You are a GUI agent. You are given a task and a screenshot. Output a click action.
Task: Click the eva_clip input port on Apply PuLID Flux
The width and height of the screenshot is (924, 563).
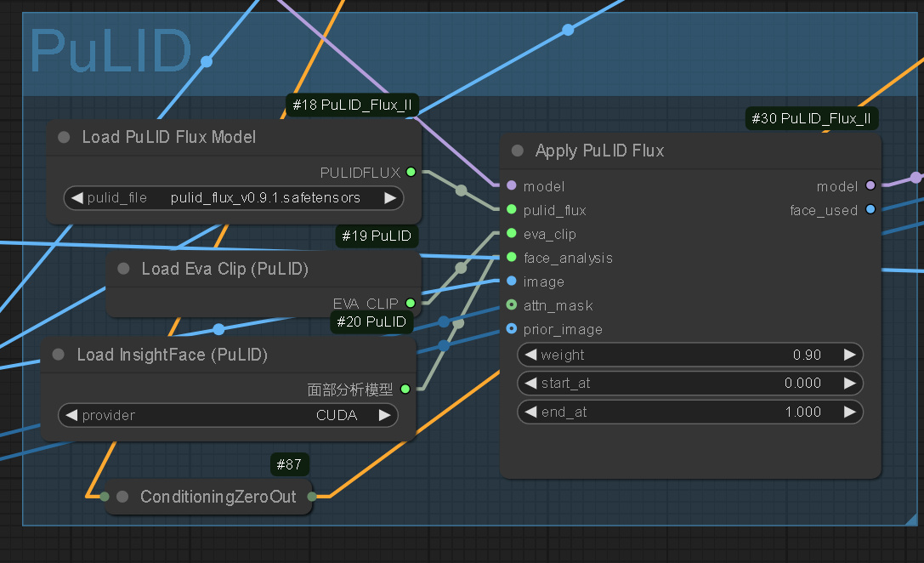coord(511,234)
